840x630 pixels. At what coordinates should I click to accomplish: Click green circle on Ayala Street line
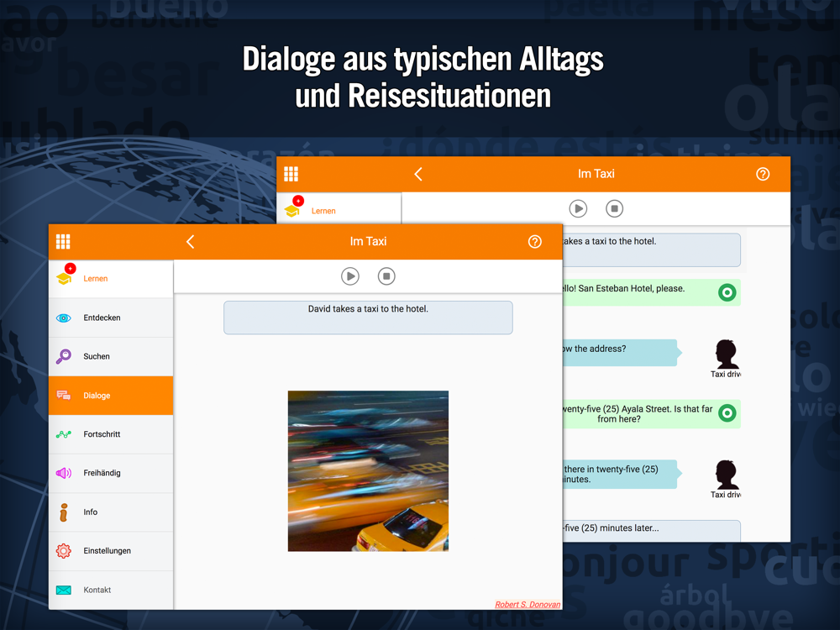pyautogui.click(x=727, y=413)
